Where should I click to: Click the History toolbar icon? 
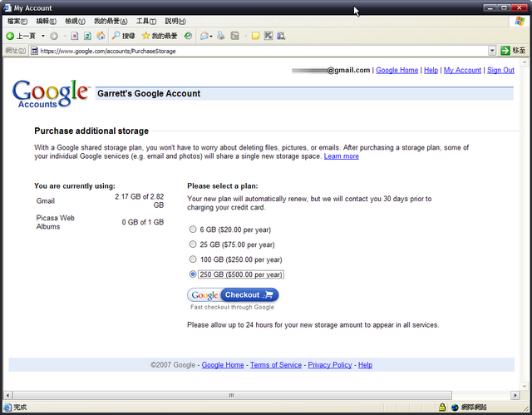pos(188,36)
